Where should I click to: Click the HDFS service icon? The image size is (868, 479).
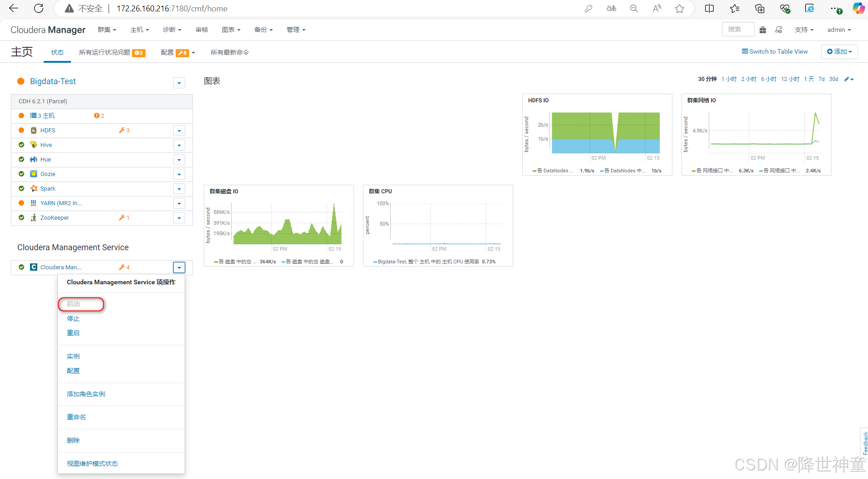pyautogui.click(x=34, y=131)
